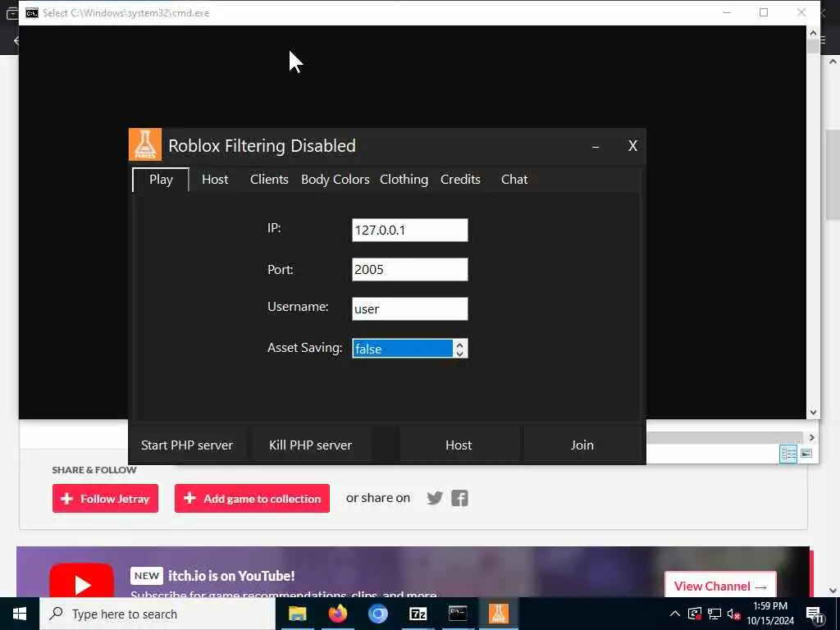Viewport: 840px width, 630px height.
Task: Open the Clothing tab
Action: (404, 180)
